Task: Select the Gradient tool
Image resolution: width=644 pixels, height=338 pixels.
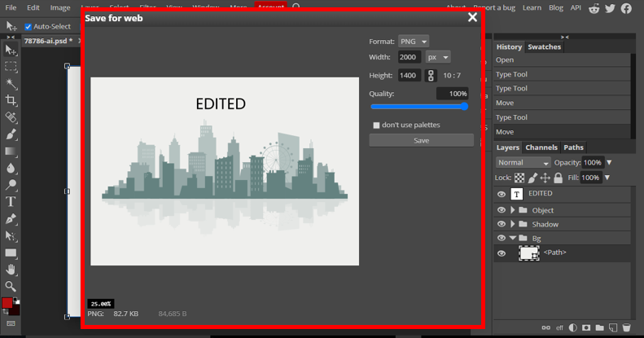Action: [x=11, y=151]
